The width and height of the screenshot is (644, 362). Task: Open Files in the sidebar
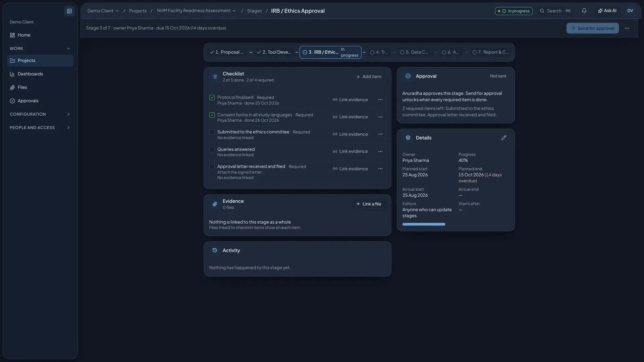(40, 87)
